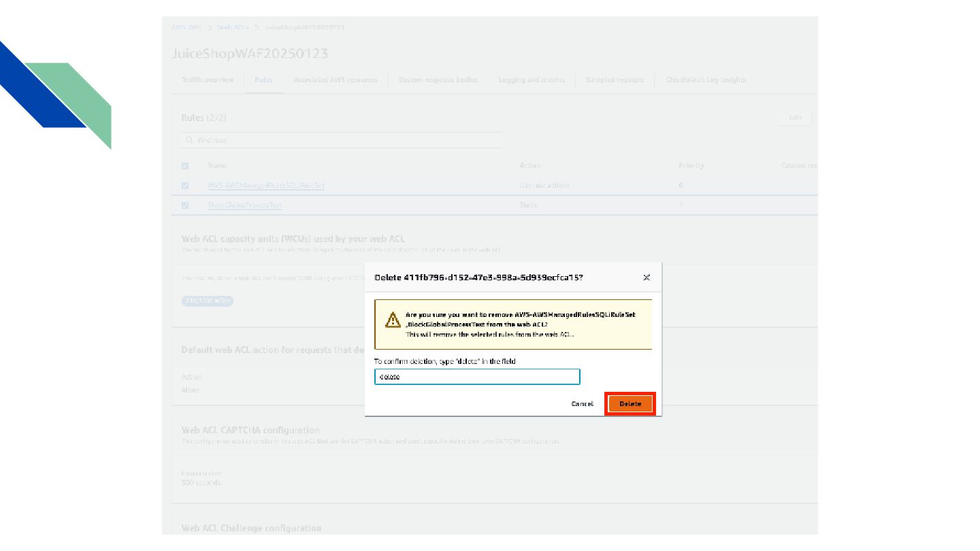Click the Edit button in Rules panel

795,118
